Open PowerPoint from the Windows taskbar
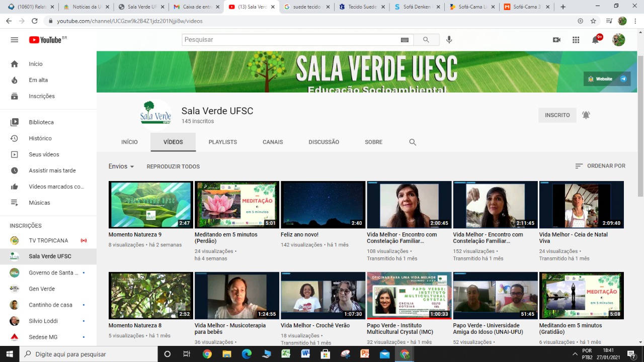The height and width of the screenshot is (362, 644). click(365, 354)
